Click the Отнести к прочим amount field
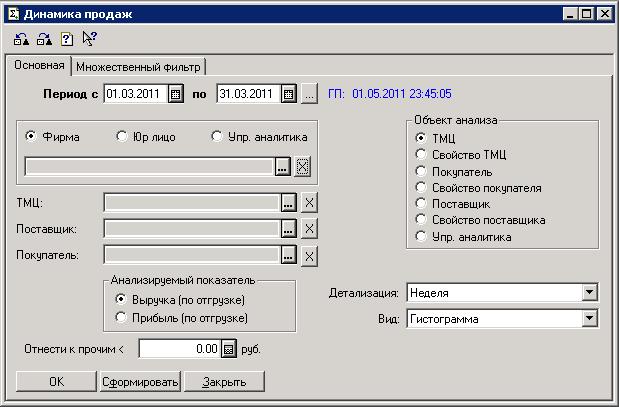Screen dimensions: 619x407 click(179, 349)
